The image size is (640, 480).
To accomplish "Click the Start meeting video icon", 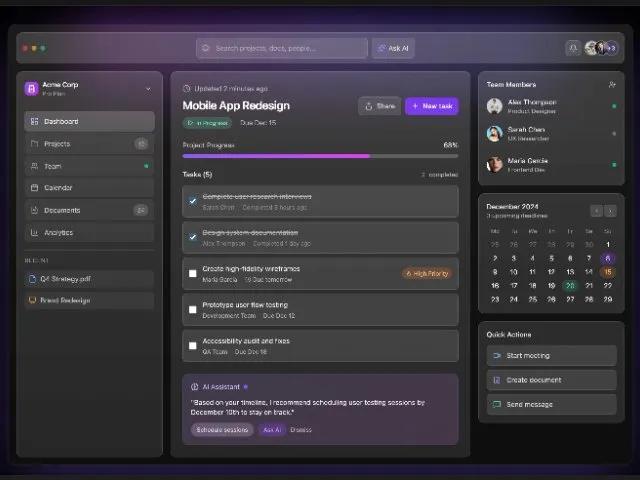I will (497, 356).
